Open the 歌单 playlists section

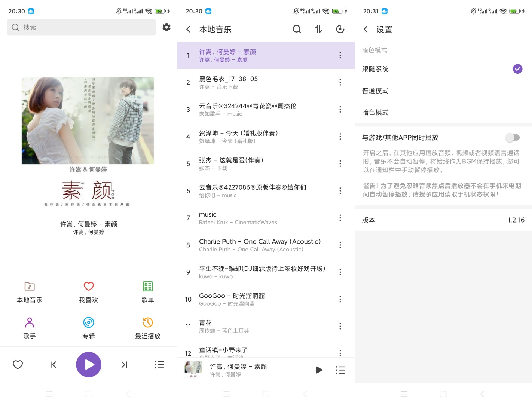point(147,292)
